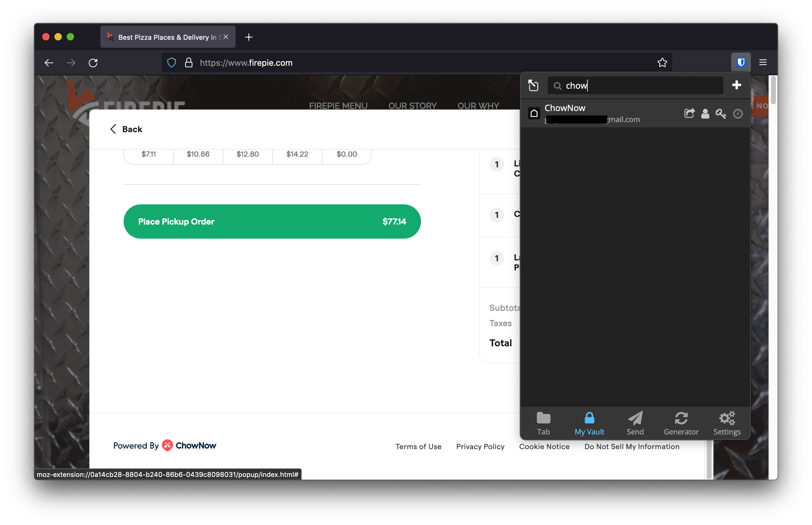Close the Best Pizza Places tab
The width and height of the screenshot is (812, 525).
click(x=225, y=37)
